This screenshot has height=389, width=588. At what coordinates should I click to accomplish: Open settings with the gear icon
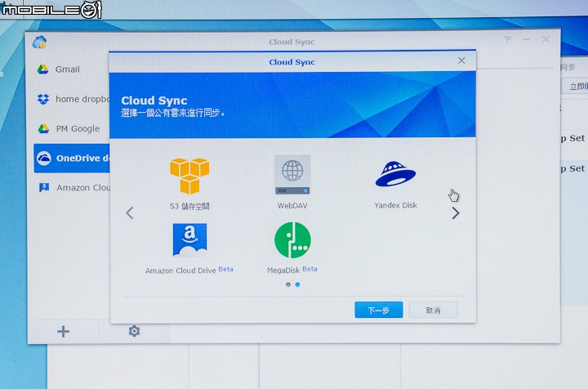[134, 331]
